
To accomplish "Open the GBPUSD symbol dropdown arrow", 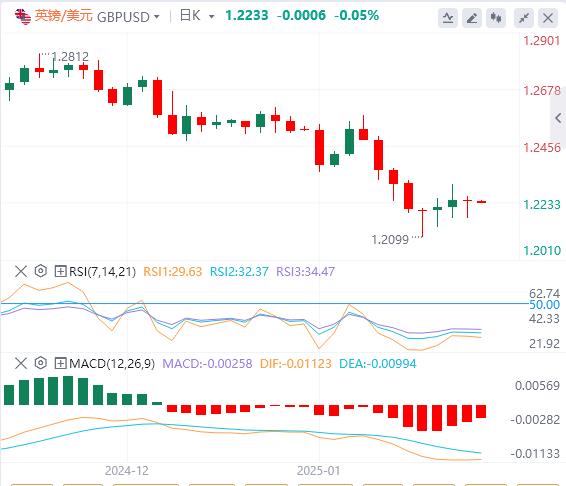I will (x=157, y=17).
